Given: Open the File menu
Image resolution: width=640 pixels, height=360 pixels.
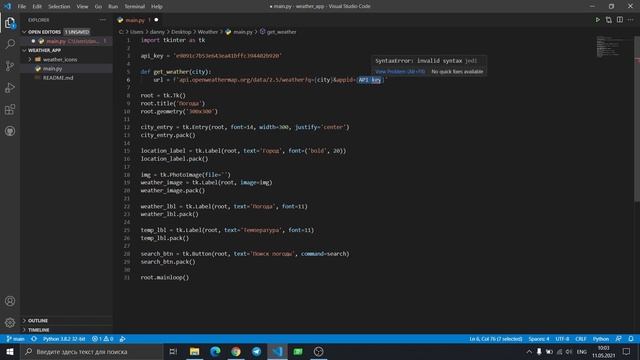Looking at the screenshot, I should coord(22,7).
